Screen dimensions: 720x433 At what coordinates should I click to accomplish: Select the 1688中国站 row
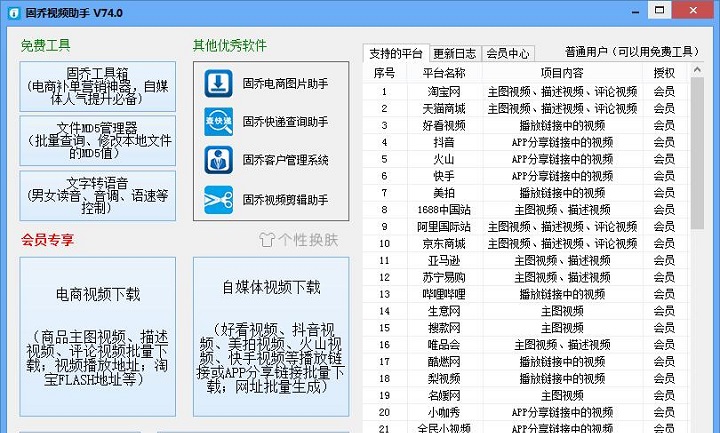coord(525,210)
